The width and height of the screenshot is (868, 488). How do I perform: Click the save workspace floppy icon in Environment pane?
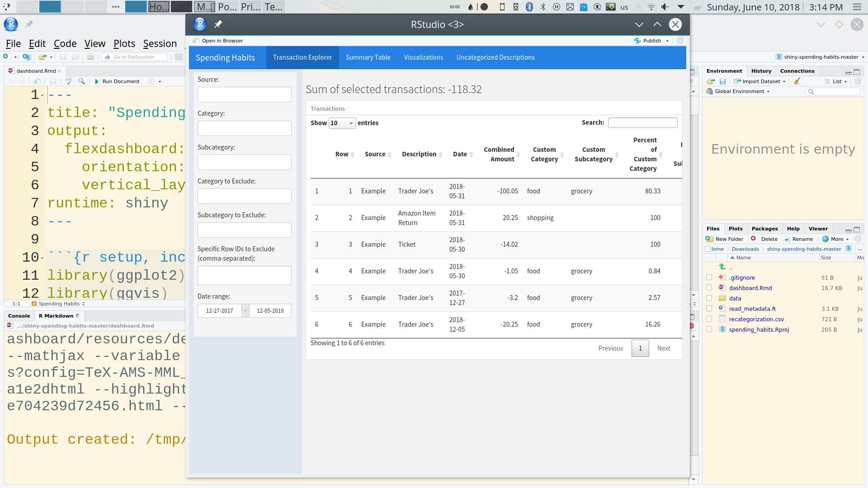722,81
